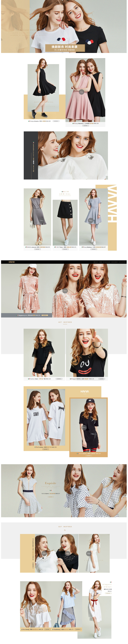Open the black flared dress product photo
128x644 pixels.
[x=43, y=88]
